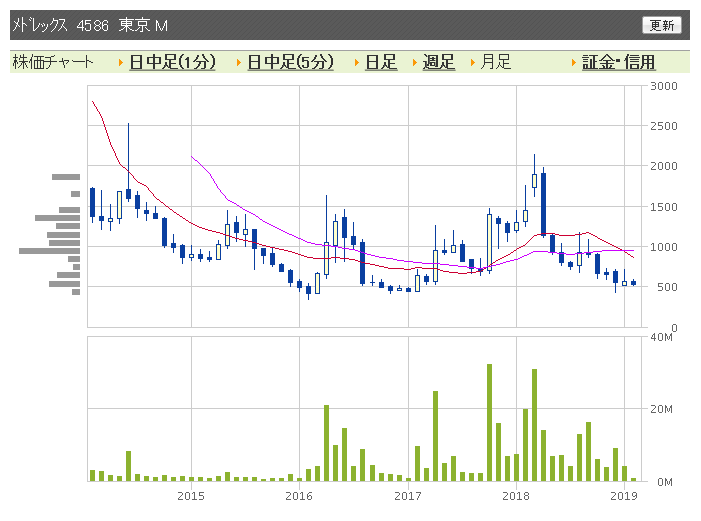Screen dimensions: 701x521
Task: Click the 3000 price axis label
Action: coord(664,86)
